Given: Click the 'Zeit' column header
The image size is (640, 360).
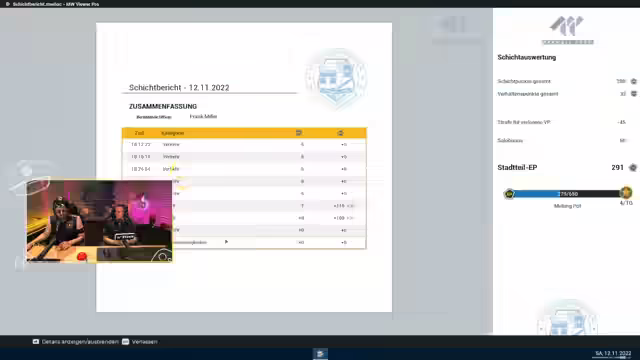Looking at the screenshot, I should [139, 133].
